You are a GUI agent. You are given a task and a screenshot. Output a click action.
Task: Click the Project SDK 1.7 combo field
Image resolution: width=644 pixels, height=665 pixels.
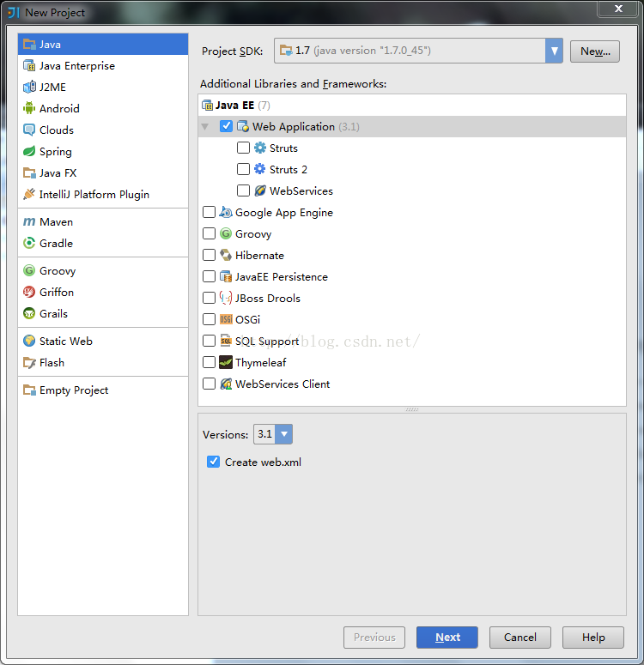(x=418, y=51)
